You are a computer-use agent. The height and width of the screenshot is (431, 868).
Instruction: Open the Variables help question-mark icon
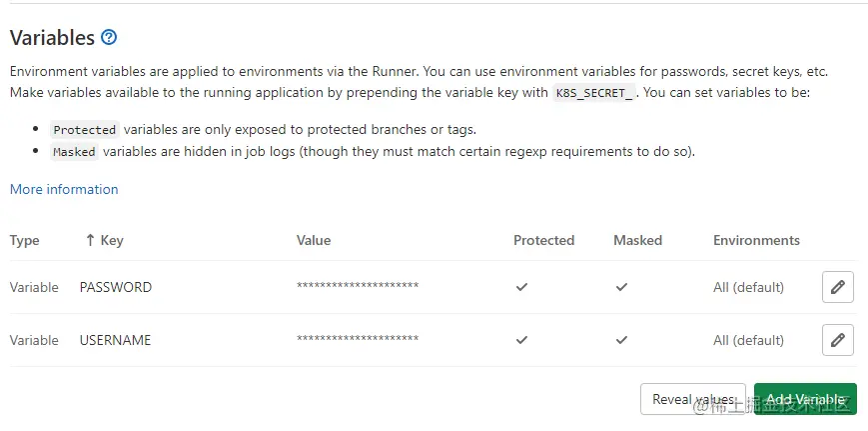[109, 38]
